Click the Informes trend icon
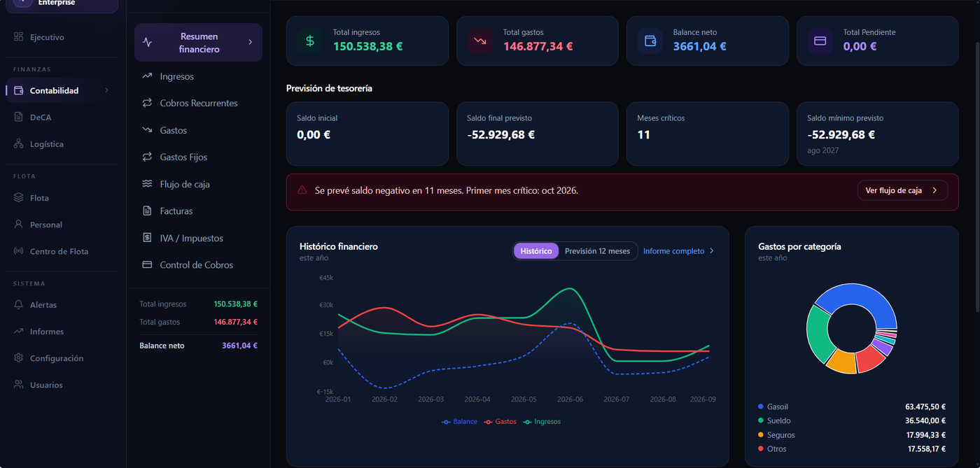 coord(19,332)
